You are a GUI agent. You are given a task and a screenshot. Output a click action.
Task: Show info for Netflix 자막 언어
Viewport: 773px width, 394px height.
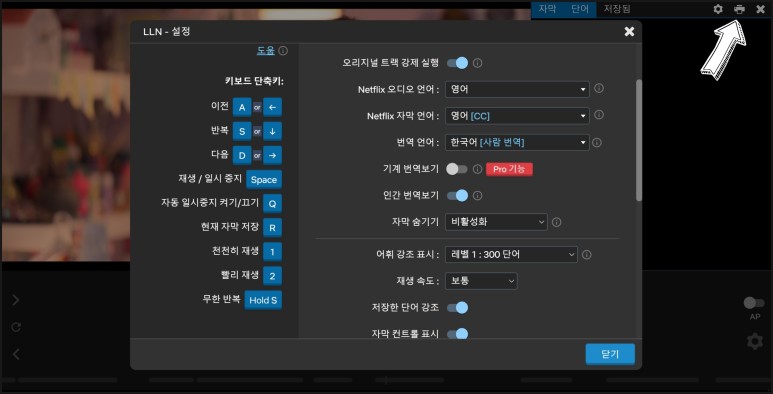[x=598, y=115]
